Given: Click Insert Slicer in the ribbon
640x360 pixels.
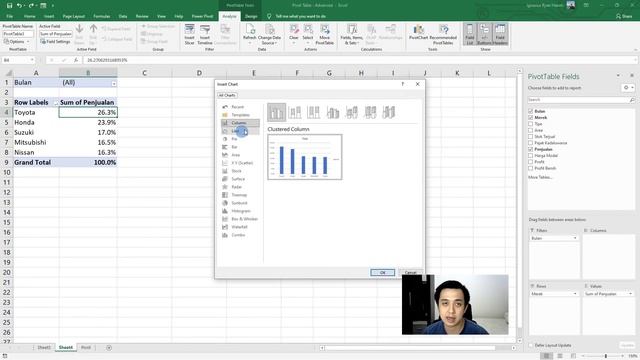Looking at the screenshot, I should coord(189,34).
